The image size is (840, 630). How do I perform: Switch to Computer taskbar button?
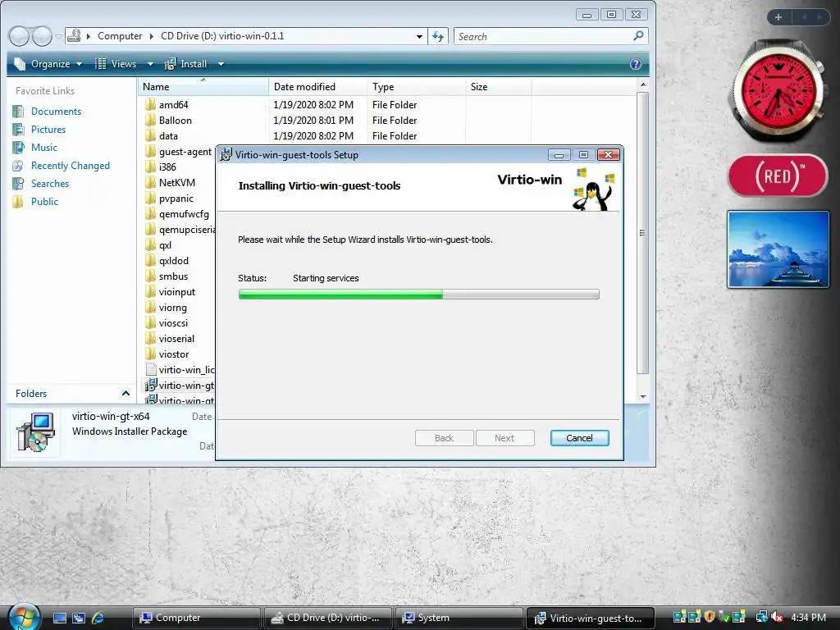pos(197,618)
